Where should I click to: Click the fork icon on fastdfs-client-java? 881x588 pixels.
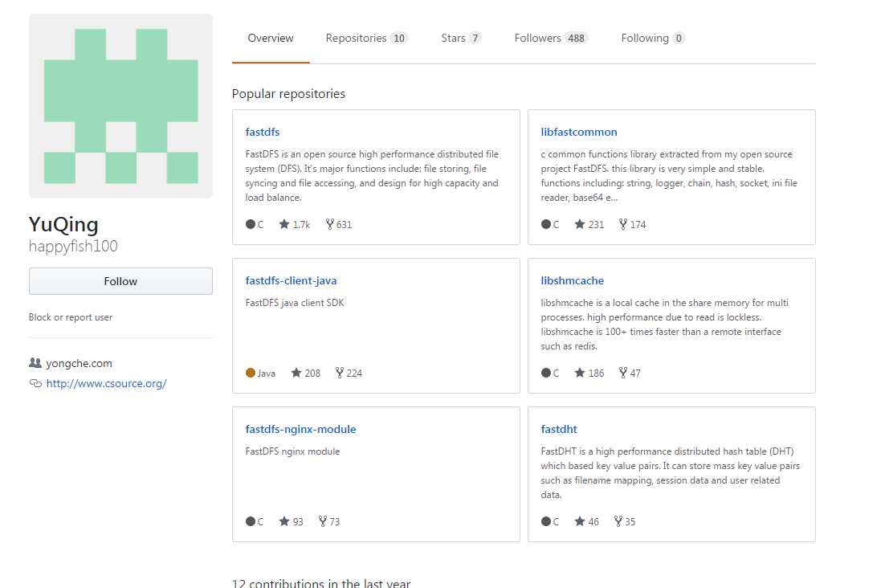(340, 372)
